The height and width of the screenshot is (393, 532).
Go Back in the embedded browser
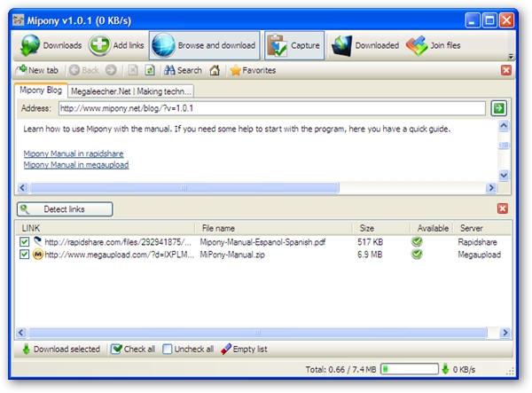click(x=84, y=70)
